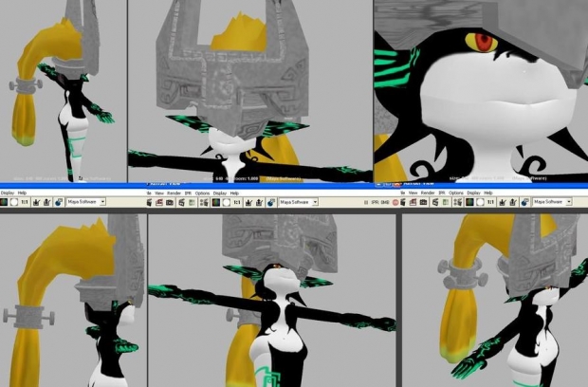
Task: Open Help menu in left Render View
Action: click(22, 193)
